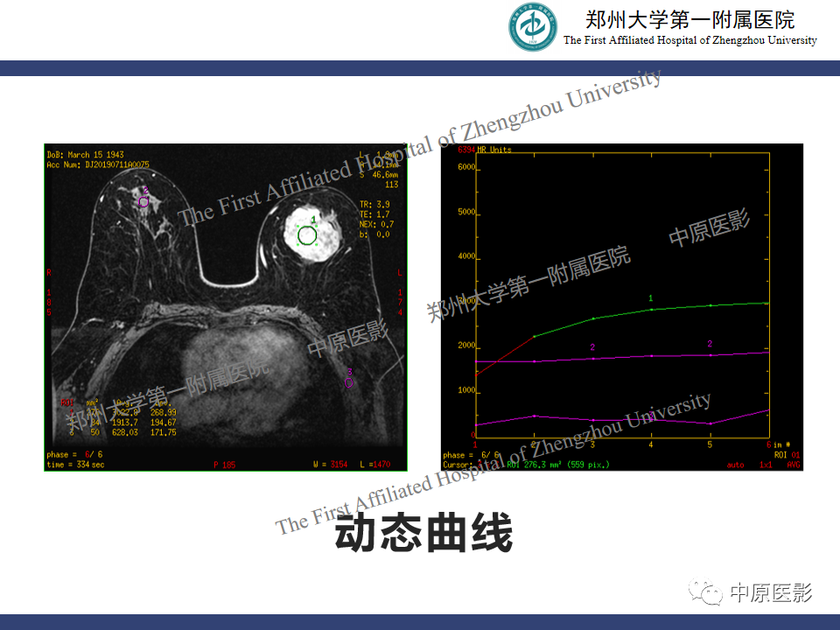The image size is (840, 630).
Task: Click ROI table row with 628.03 and 171.75
Action: [x=122, y=432]
